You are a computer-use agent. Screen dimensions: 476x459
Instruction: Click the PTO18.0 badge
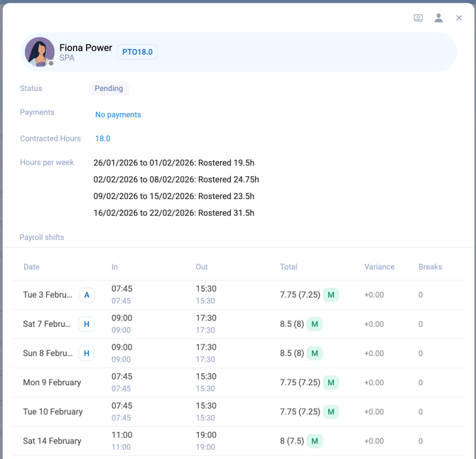coord(137,52)
